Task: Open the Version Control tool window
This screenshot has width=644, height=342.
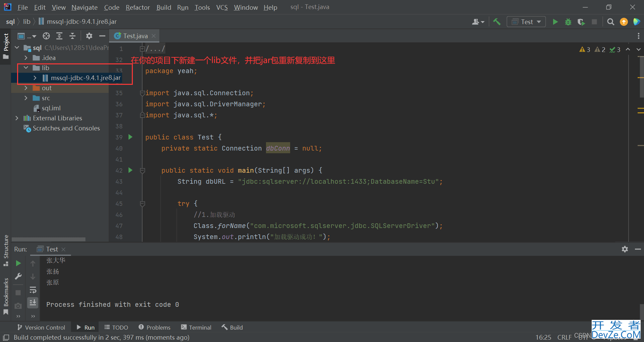Action: (x=41, y=327)
